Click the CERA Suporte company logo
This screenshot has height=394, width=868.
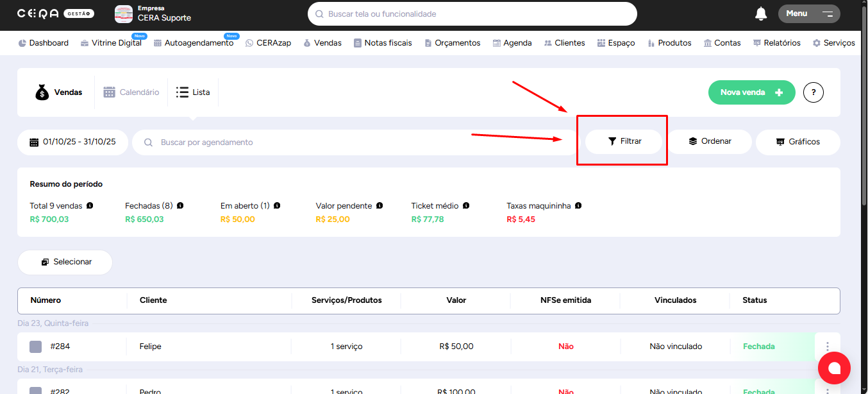[124, 13]
